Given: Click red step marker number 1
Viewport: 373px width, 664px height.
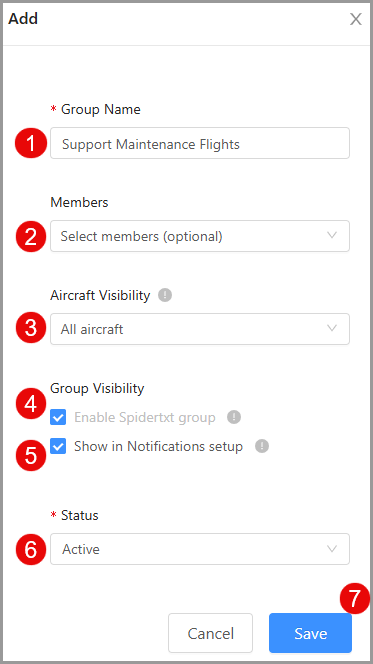Looking at the screenshot, I should coord(31,143).
